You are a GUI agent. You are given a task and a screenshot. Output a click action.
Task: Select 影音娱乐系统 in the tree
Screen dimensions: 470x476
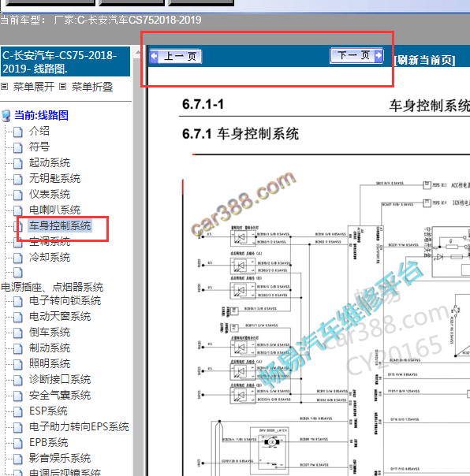pos(60,459)
